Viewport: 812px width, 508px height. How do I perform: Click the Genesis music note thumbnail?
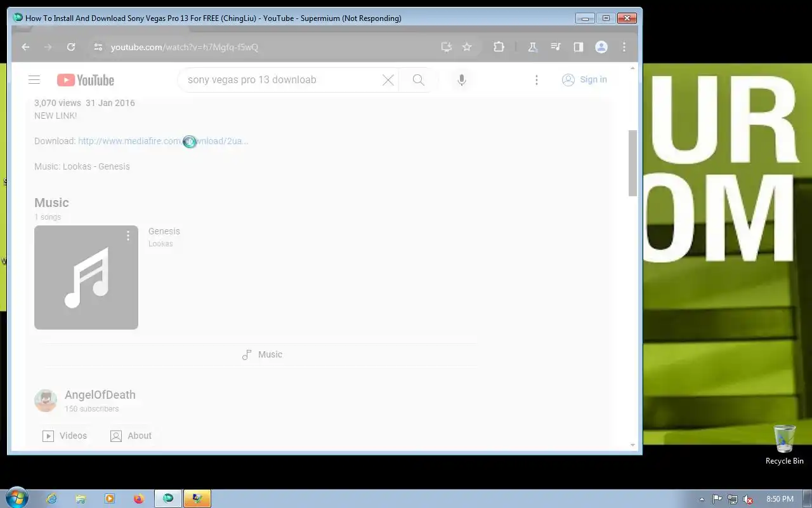(86, 277)
